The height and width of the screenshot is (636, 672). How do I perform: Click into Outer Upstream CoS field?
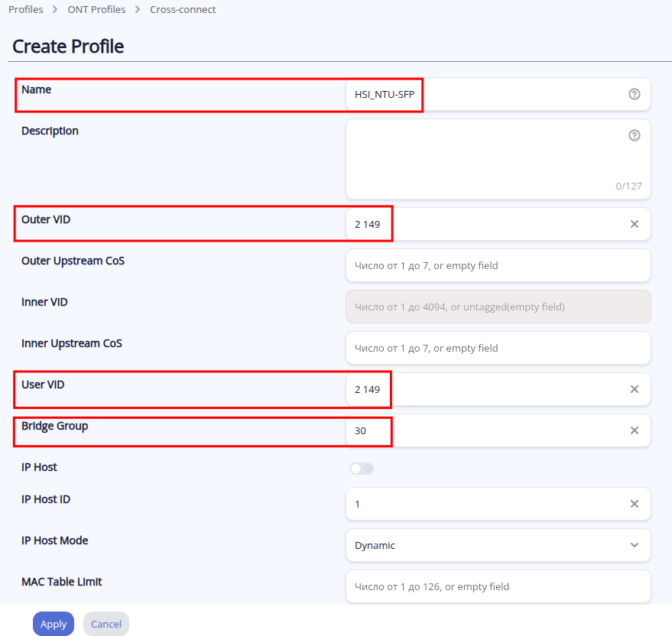tap(497, 265)
